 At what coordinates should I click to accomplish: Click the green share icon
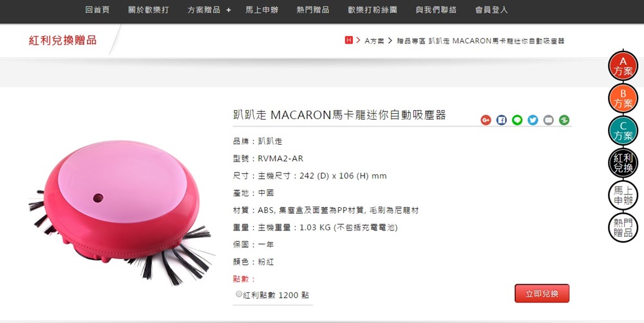(564, 120)
